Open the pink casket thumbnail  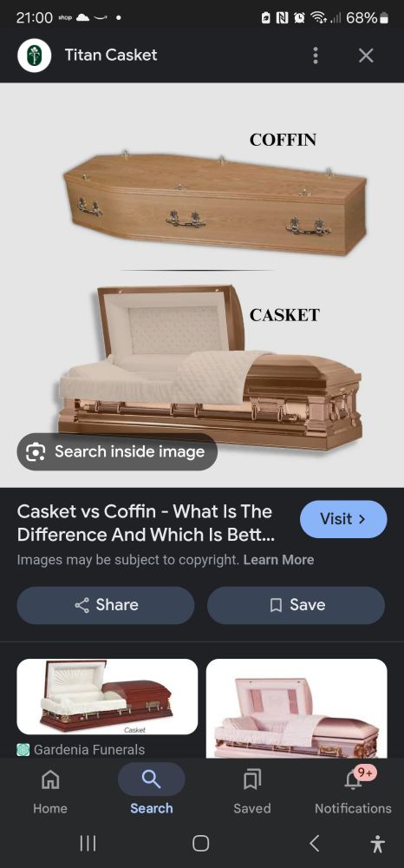296,708
